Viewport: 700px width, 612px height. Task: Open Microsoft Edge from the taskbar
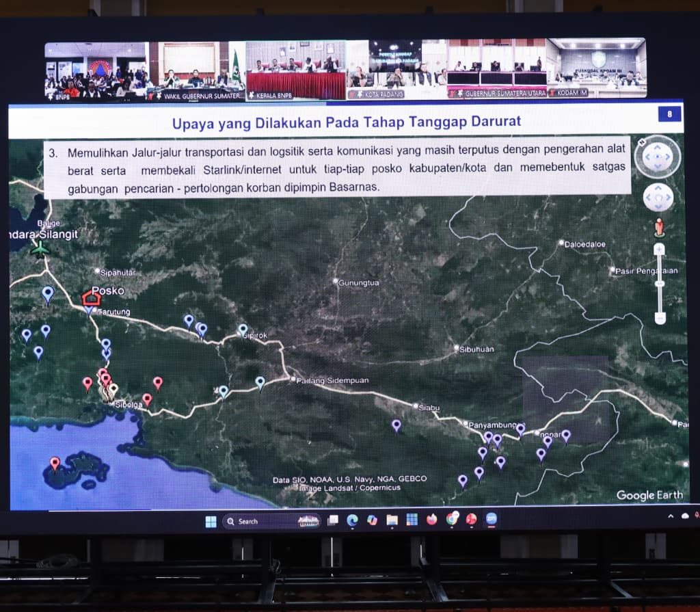coord(353,520)
